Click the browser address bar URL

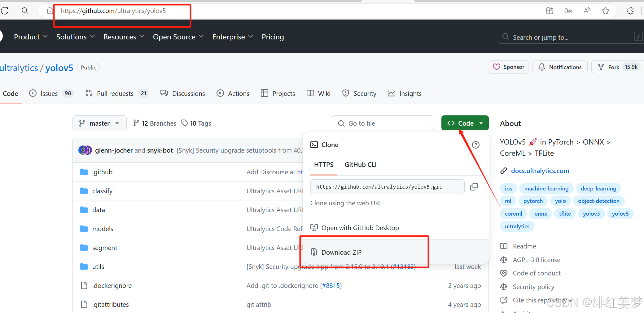(x=113, y=11)
